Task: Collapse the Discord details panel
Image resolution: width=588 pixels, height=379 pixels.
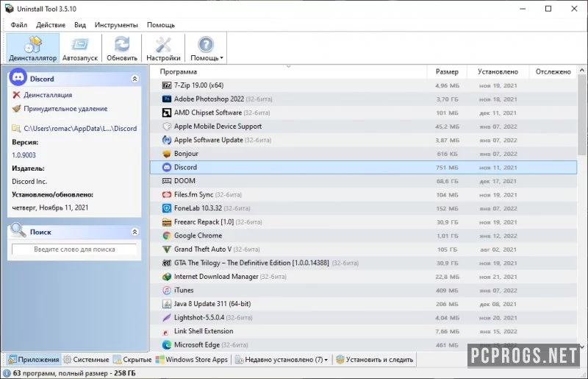Action: pyautogui.click(x=135, y=79)
